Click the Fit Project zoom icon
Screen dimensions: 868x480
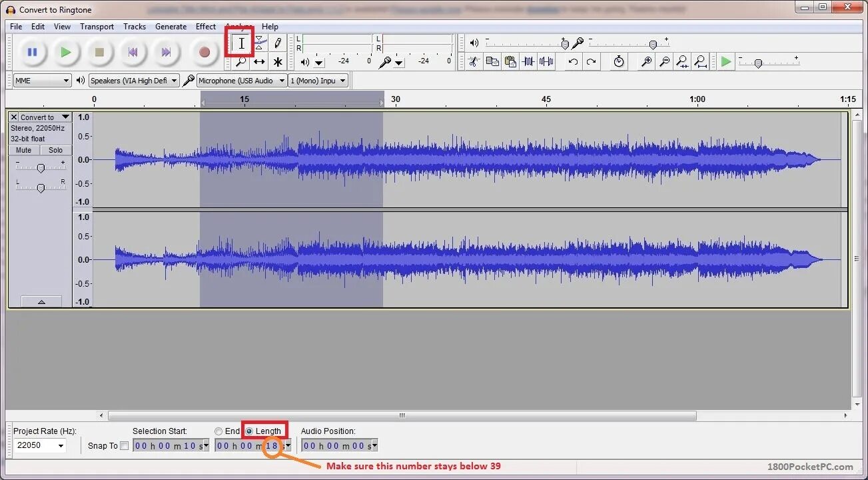(x=700, y=61)
